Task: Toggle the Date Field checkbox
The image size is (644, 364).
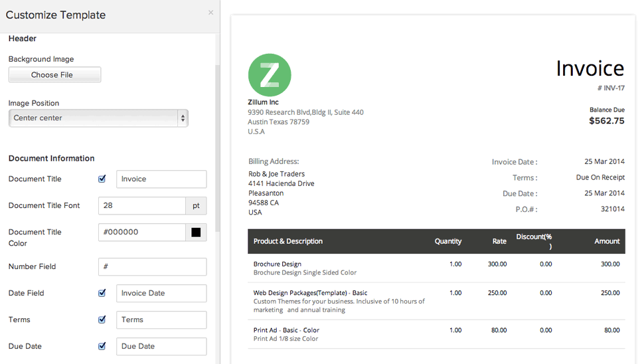Action: (102, 293)
